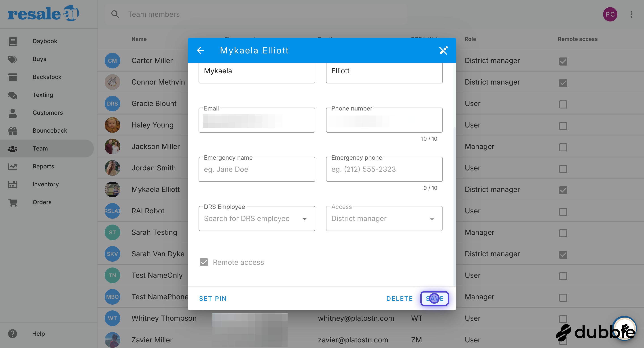
Task: Click the Phone number input field
Action: [x=384, y=120]
